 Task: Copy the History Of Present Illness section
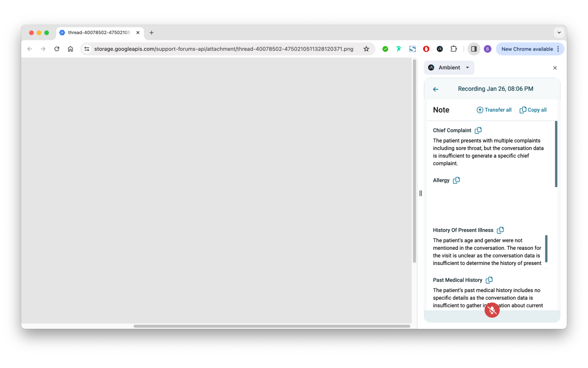click(500, 230)
